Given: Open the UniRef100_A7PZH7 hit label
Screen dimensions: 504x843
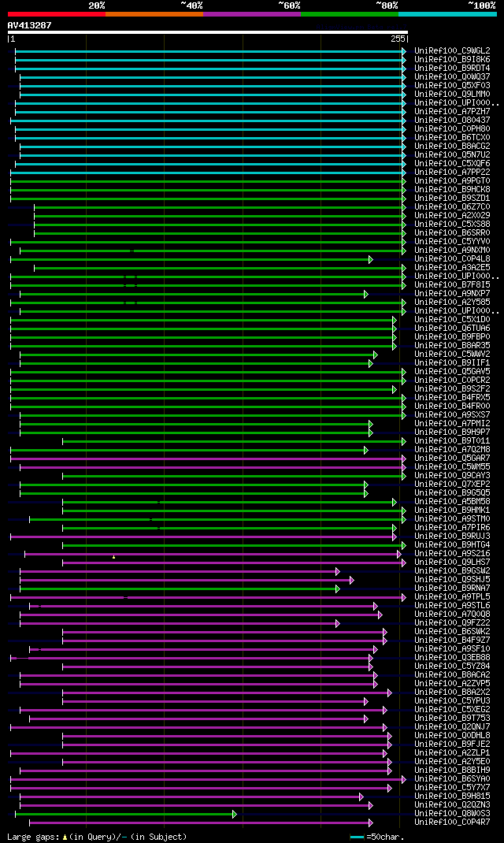Looking at the screenshot, I should coord(452,112).
